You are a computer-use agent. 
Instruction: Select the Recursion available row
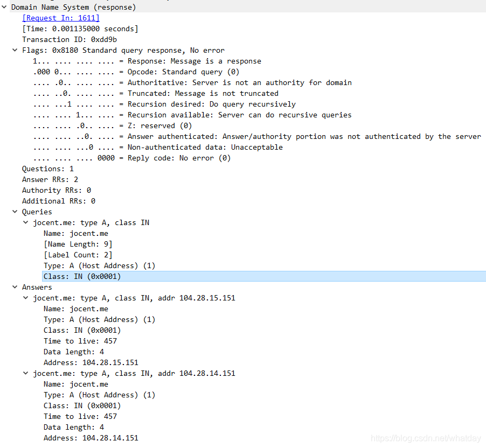tap(192, 115)
